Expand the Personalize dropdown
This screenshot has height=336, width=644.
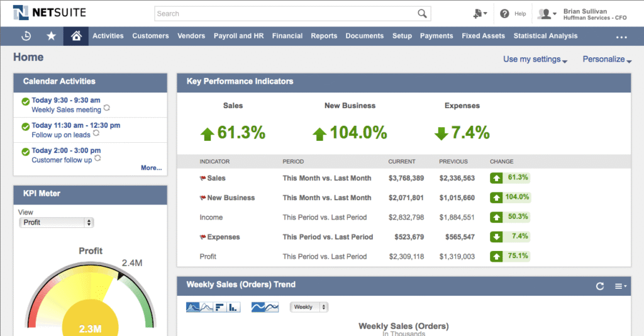pyautogui.click(x=607, y=59)
